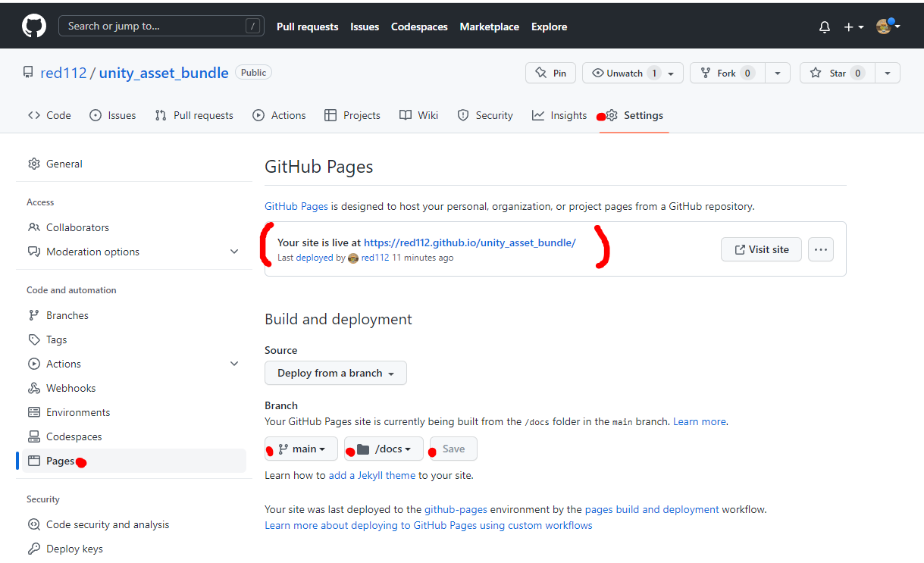Viewport: 924px width, 563px height.
Task: Switch to the Wiki tab
Action: pos(419,115)
